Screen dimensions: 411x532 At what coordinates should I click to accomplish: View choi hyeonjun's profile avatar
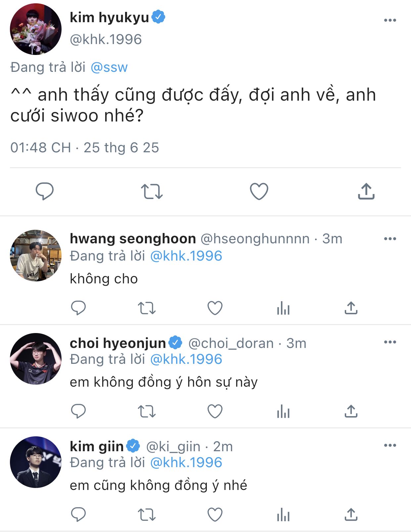click(x=36, y=359)
